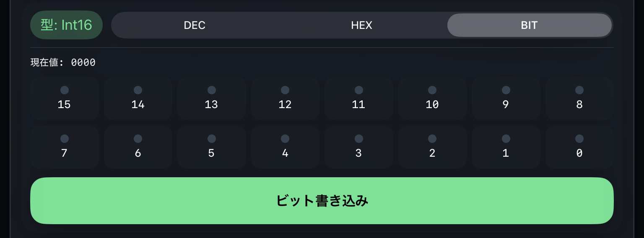Flip bit 5 state
This screenshot has height=238, width=644.
tap(212, 147)
